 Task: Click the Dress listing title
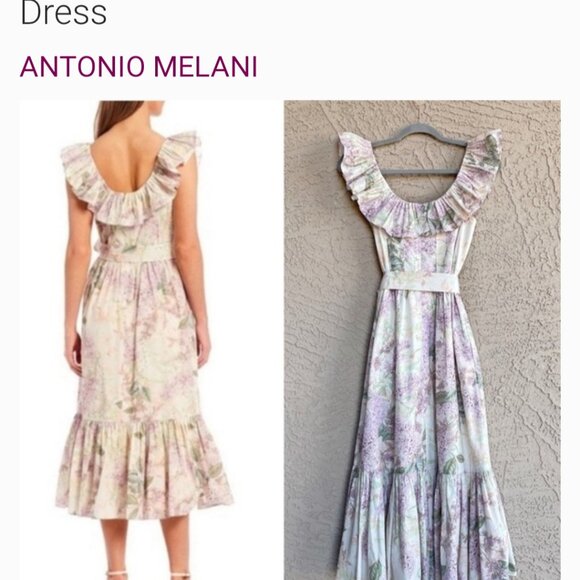pyautogui.click(x=64, y=13)
